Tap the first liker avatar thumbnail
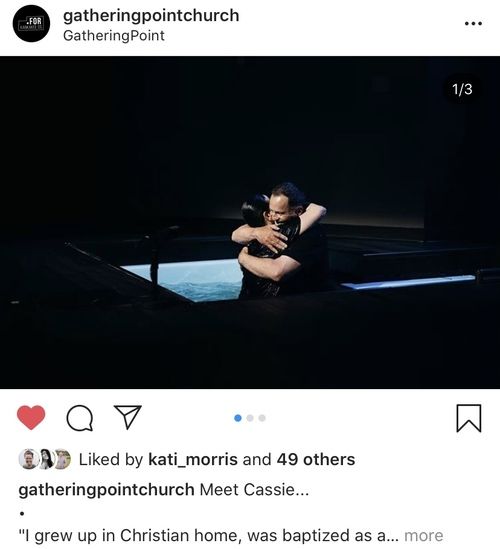The width and height of the screenshot is (500, 549). coord(28,459)
